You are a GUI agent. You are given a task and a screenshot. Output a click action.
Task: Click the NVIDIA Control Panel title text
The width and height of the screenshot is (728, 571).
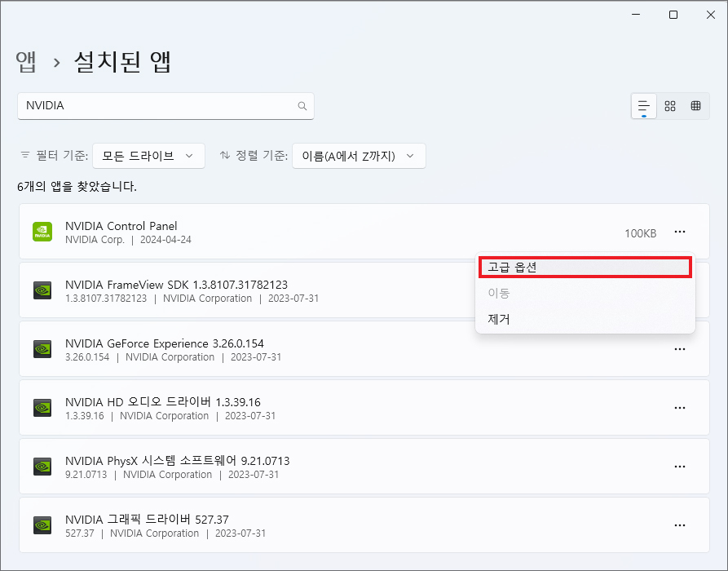click(x=121, y=226)
